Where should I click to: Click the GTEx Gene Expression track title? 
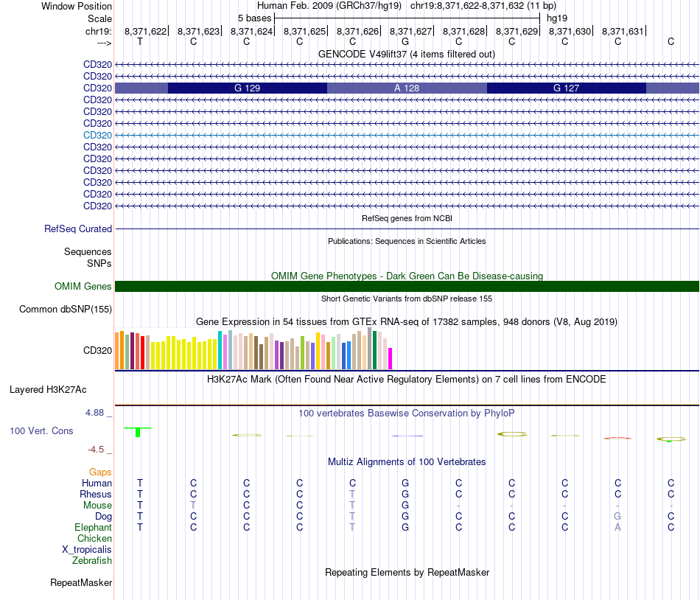[407, 322]
